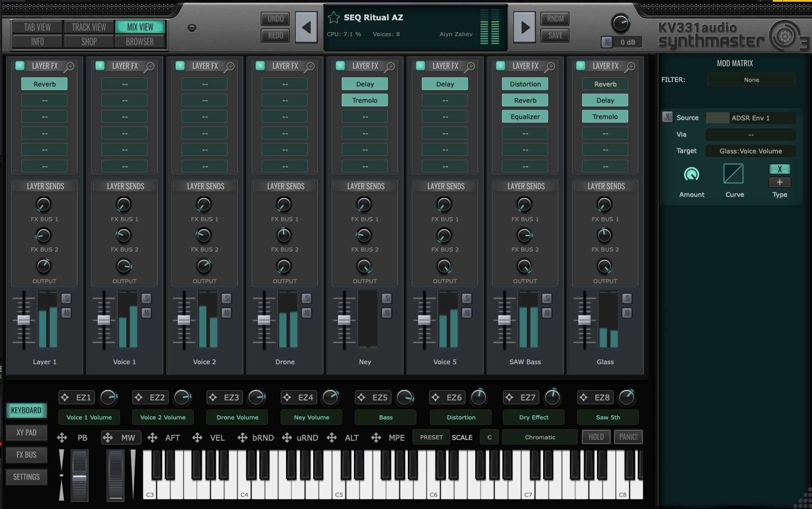The image size is (812, 509).
Task: Switch to Track View tab
Action: pos(89,27)
